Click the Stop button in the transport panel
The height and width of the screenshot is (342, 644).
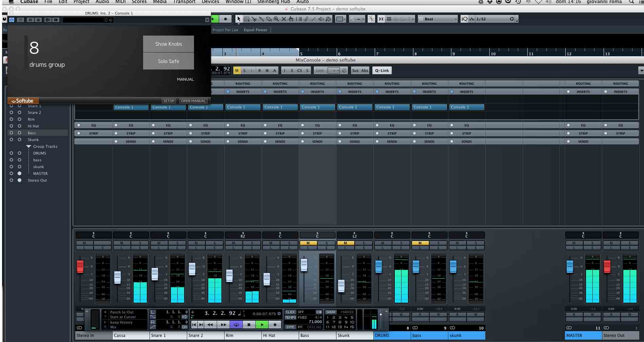[x=249, y=325]
